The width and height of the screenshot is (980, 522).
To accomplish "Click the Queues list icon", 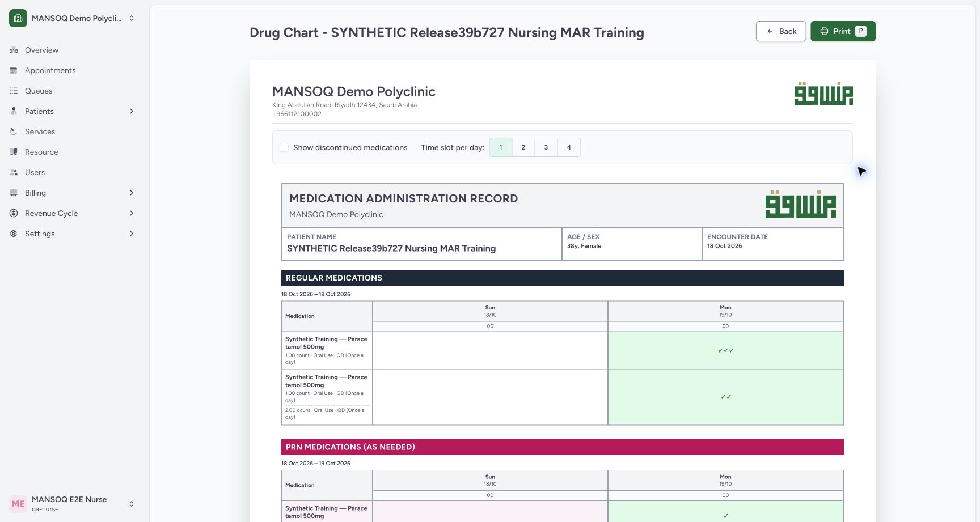I will (14, 91).
